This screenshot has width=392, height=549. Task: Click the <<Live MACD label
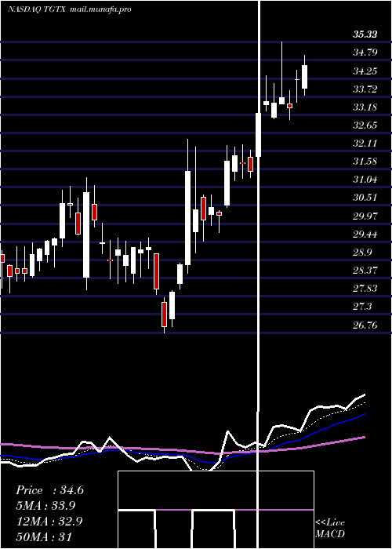330,528
